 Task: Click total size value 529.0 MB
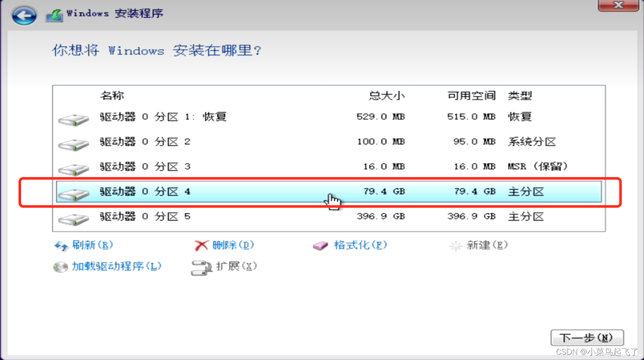click(381, 117)
